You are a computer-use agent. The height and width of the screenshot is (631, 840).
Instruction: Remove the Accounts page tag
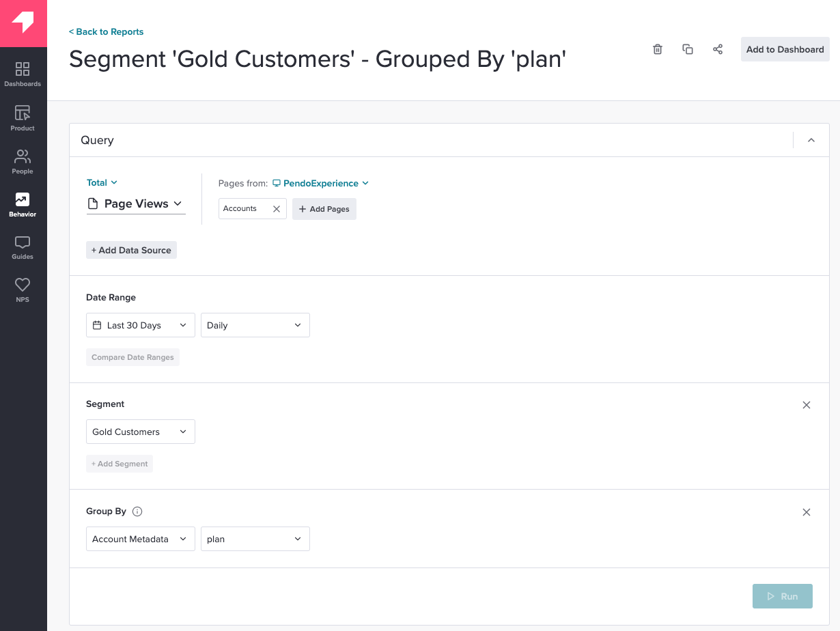[277, 209]
